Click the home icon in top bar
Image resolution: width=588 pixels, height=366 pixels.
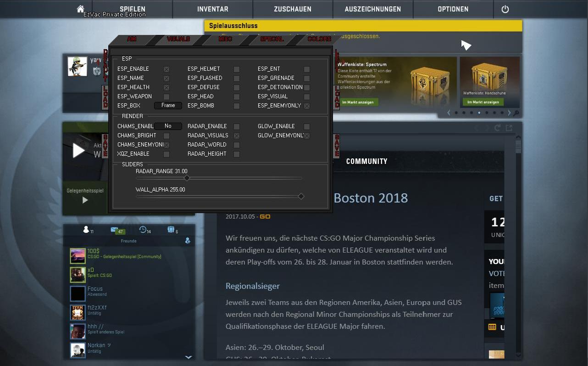click(x=80, y=9)
